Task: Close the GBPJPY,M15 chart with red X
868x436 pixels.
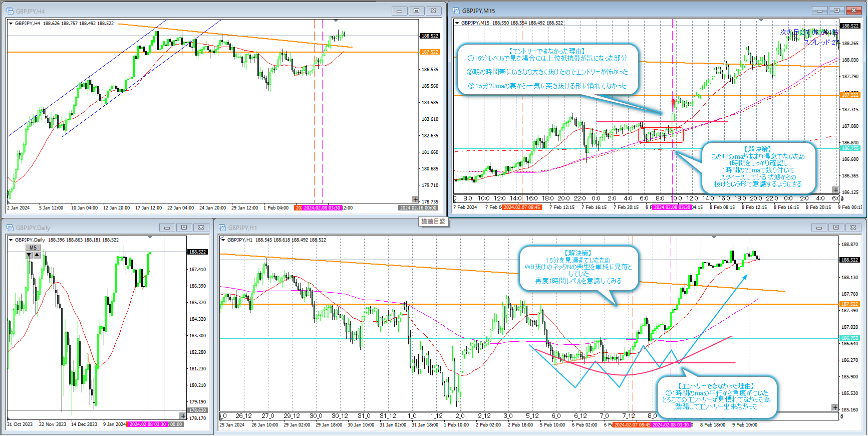Action: point(853,11)
